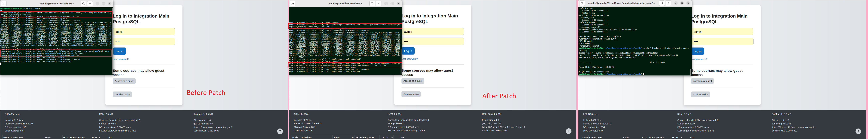The width and height of the screenshot is (868, 139).
Task: Click the scrollbar handle of the phpunit terminal
Action: pyautogui.click(x=691, y=72)
